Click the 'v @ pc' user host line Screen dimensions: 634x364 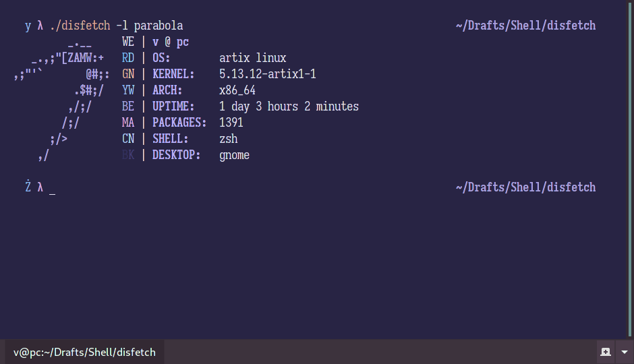tap(170, 42)
